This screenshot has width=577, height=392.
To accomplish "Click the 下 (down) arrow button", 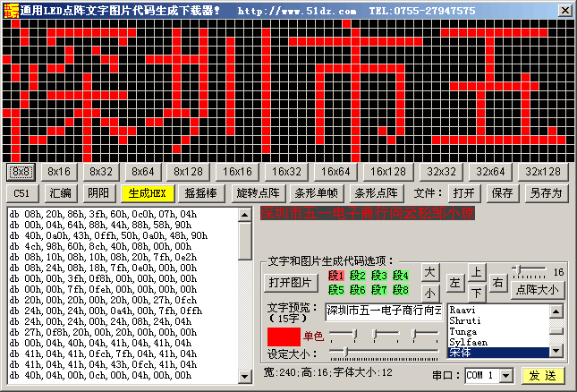I will 478,292.
